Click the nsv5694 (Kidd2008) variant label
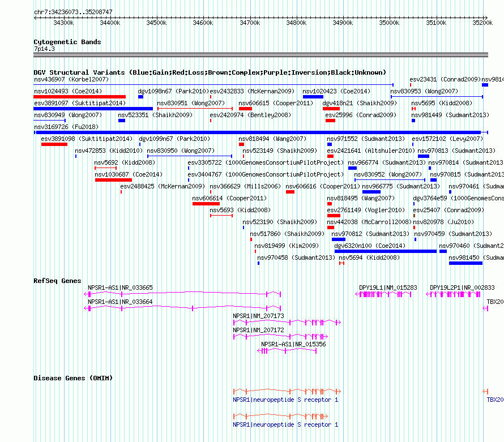 coord(369,258)
